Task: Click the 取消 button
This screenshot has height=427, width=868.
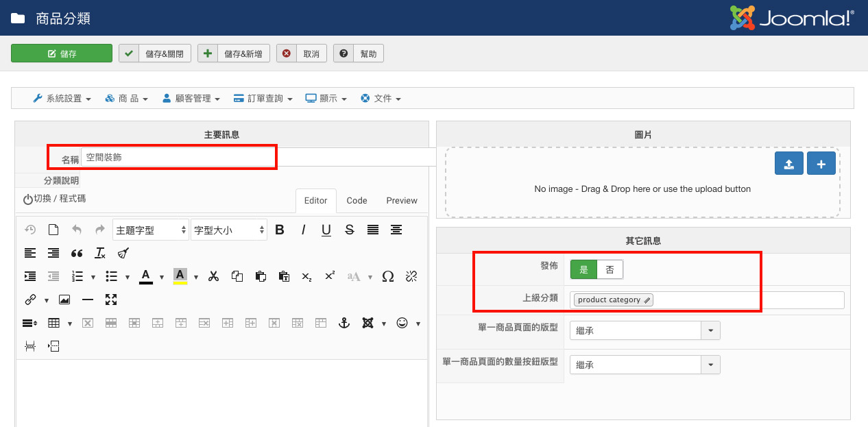Action: click(301, 53)
